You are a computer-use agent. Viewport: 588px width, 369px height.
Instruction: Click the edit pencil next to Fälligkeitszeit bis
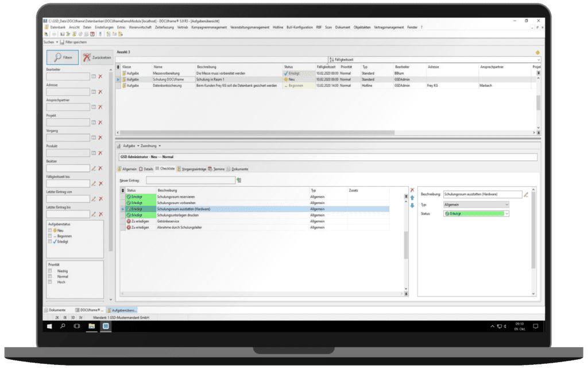(94, 183)
